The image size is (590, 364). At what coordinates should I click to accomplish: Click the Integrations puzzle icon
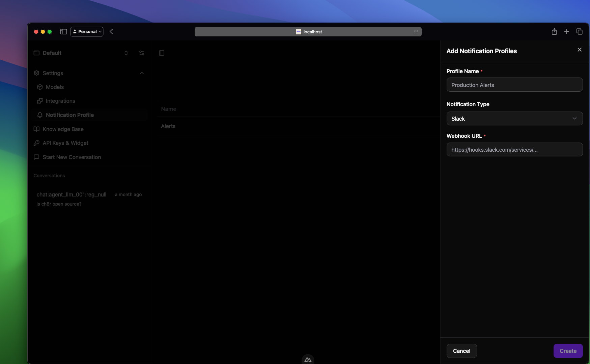[39, 101]
